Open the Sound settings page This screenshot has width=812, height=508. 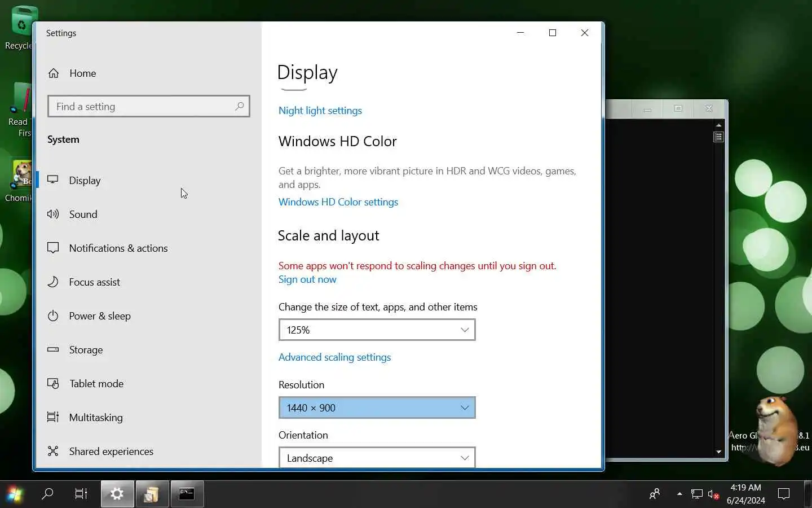(x=149, y=214)
